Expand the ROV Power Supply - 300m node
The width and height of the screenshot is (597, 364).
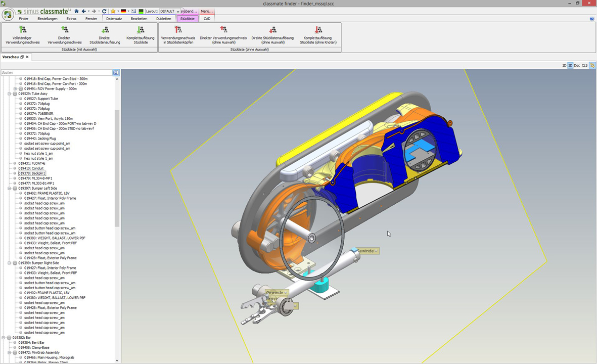pyautogui.click(x=15, y=89)
